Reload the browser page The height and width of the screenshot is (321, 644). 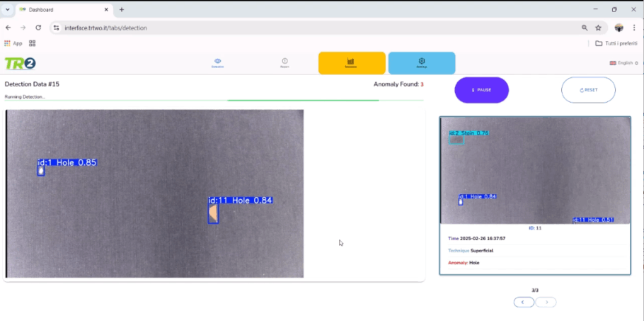[x=38, y=28]
